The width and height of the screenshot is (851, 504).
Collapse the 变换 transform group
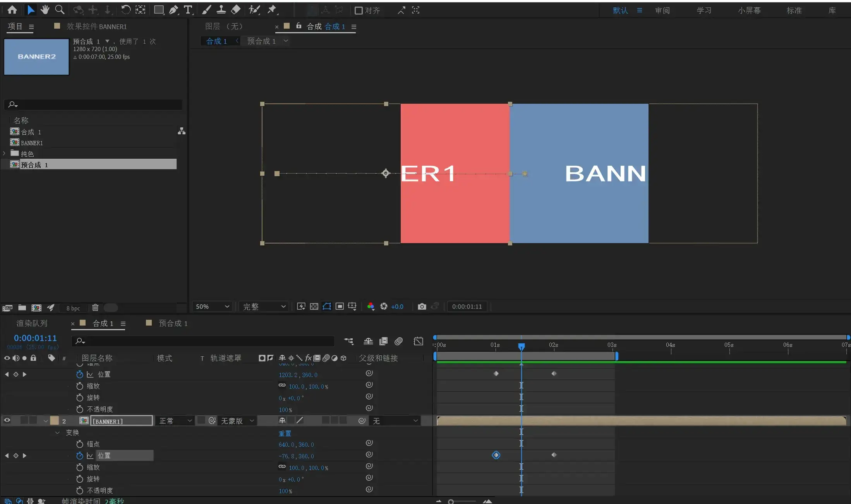[x=57, y=432]
